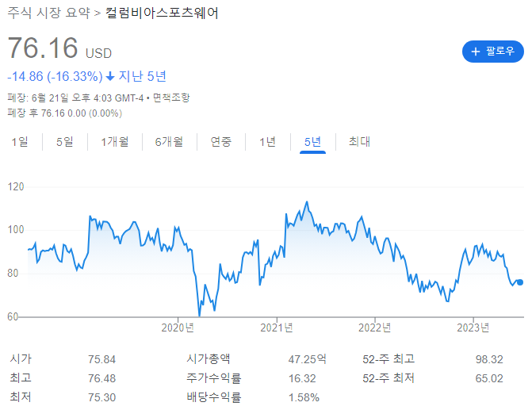Switch to the 6개월 chart tab
The height and width of the screenshot is (410, 532).
tap(169, 141)
